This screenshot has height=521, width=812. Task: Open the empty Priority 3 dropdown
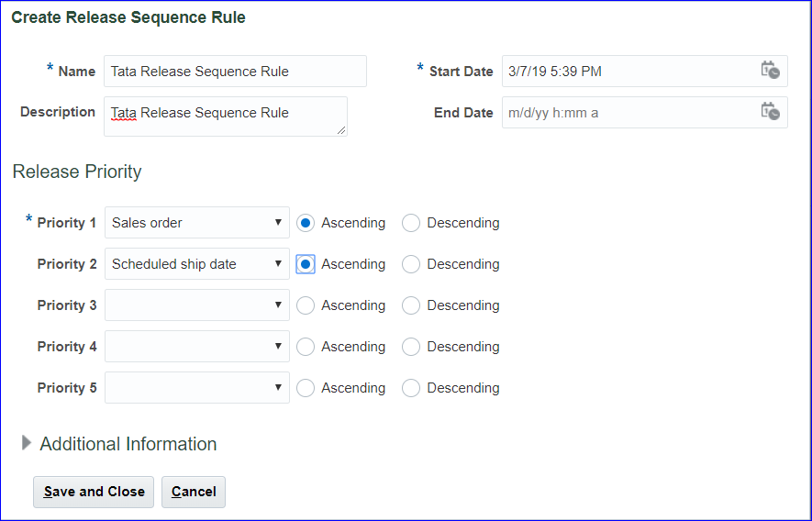point(197,305)
